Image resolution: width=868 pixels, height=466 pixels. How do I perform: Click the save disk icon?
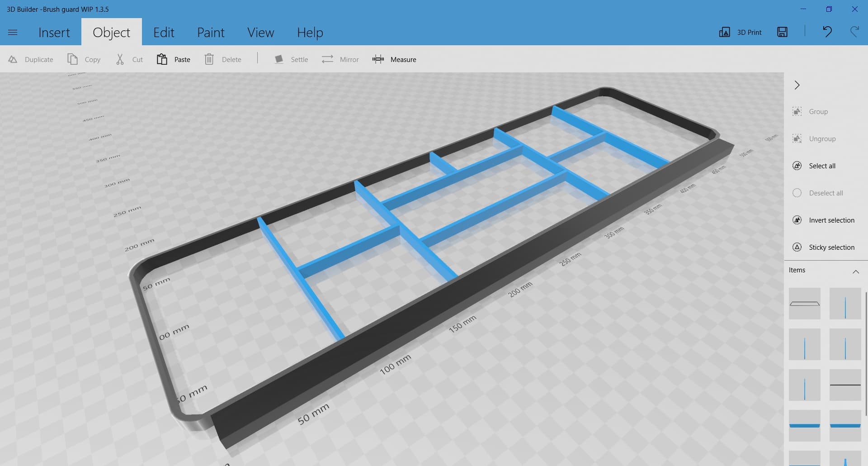coord(782,32)
